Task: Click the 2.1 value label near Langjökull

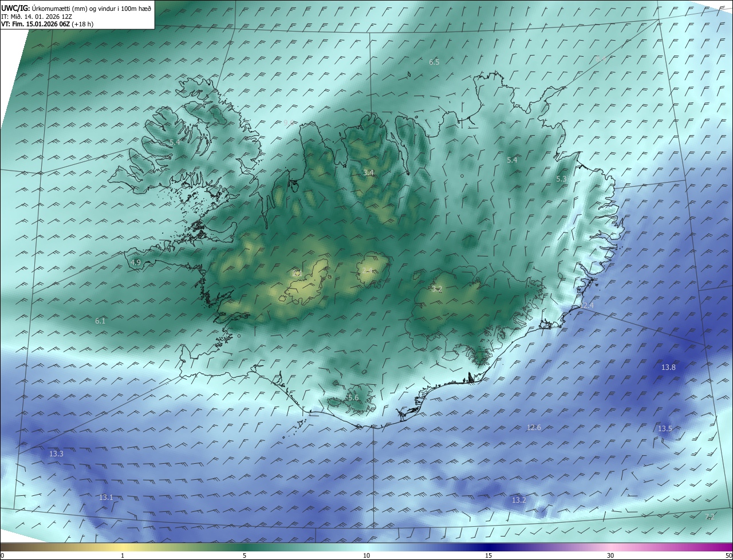Action: tap(297, 273)
